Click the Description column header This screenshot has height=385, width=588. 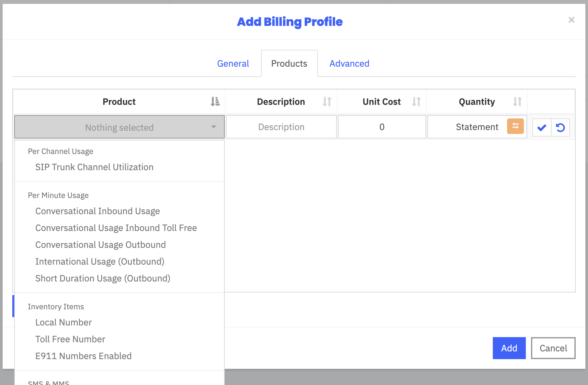281,102
